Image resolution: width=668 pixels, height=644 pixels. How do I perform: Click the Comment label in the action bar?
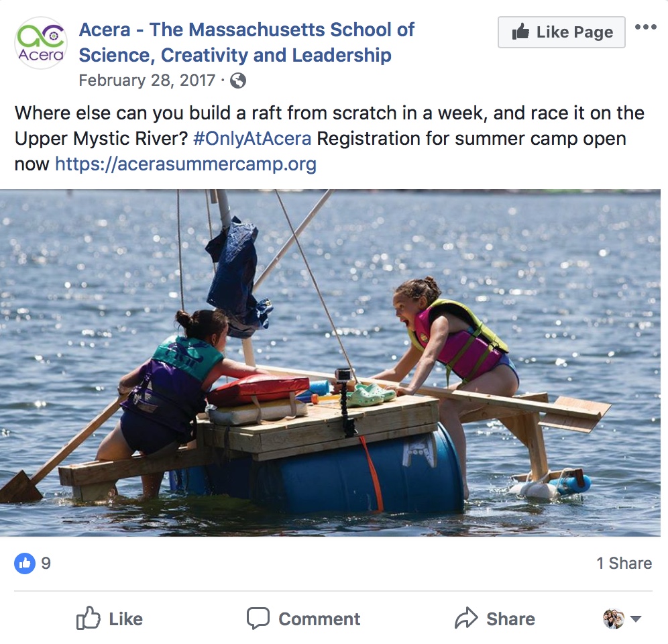pyautogui.click(x=319, y=619)
